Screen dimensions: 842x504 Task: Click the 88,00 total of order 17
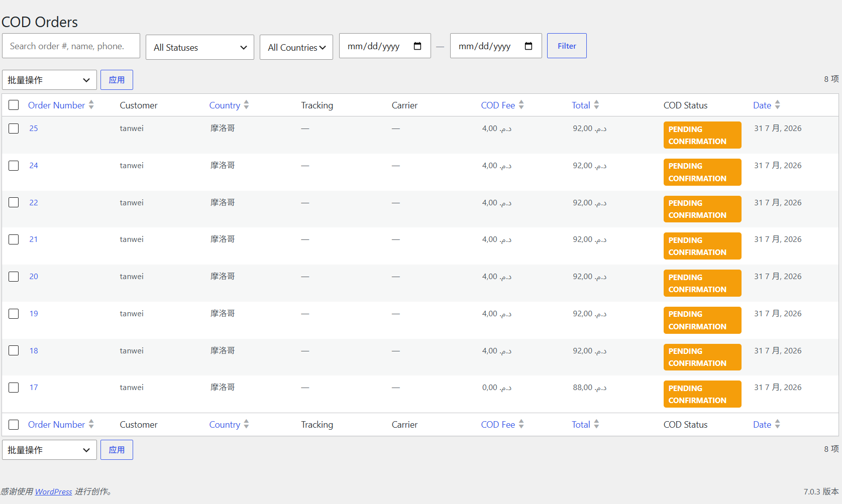[x=590, y=388]
